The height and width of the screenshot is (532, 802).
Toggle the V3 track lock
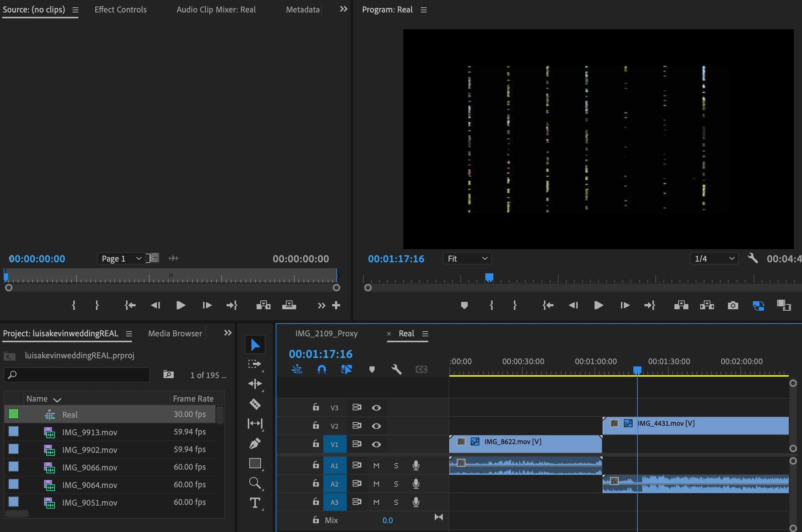[x=316, y=407]
